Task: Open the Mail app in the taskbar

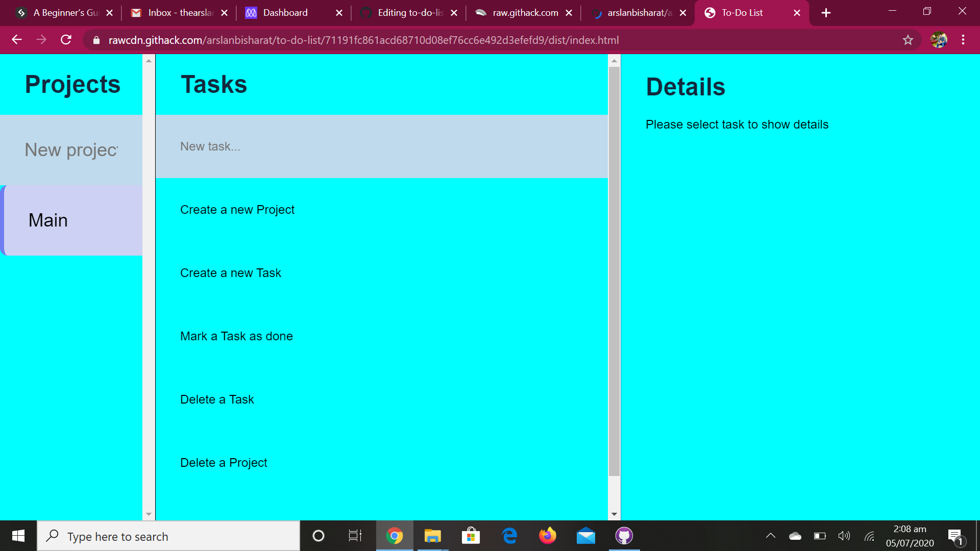Action: [585, 536]
